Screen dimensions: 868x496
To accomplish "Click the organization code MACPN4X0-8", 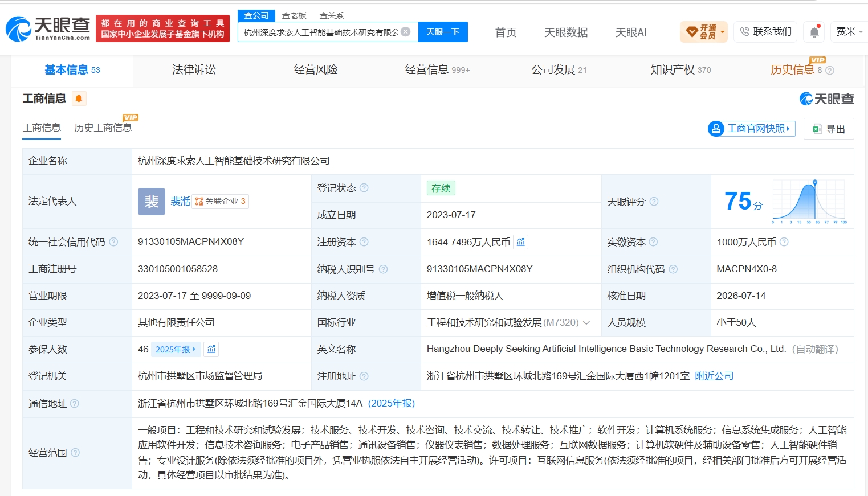I will (747, 269).
